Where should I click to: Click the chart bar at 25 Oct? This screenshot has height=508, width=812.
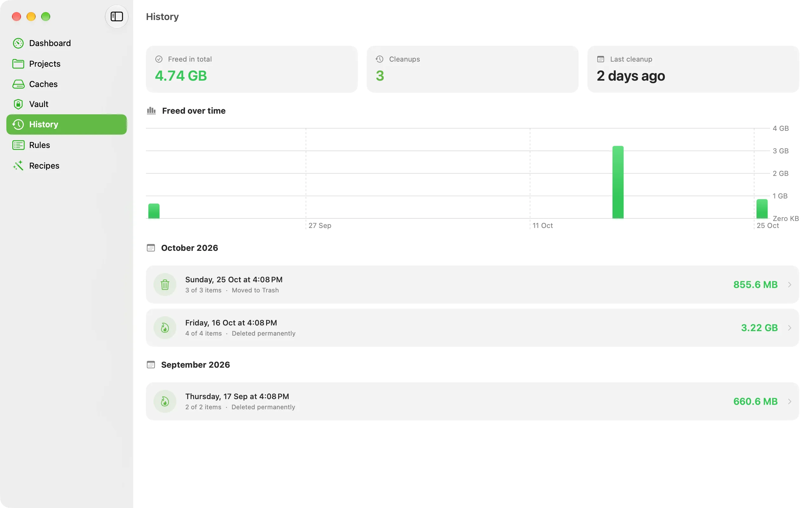[x=762, y=209]
